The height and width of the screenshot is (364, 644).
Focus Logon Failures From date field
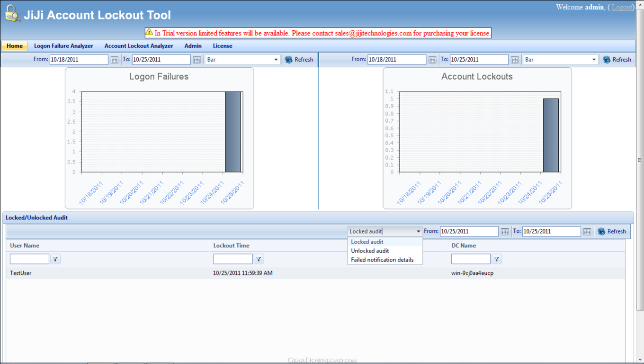pos(79,60)
